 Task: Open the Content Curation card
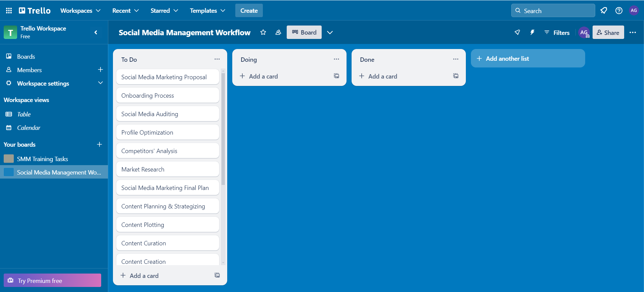click(x=168, y=243)
